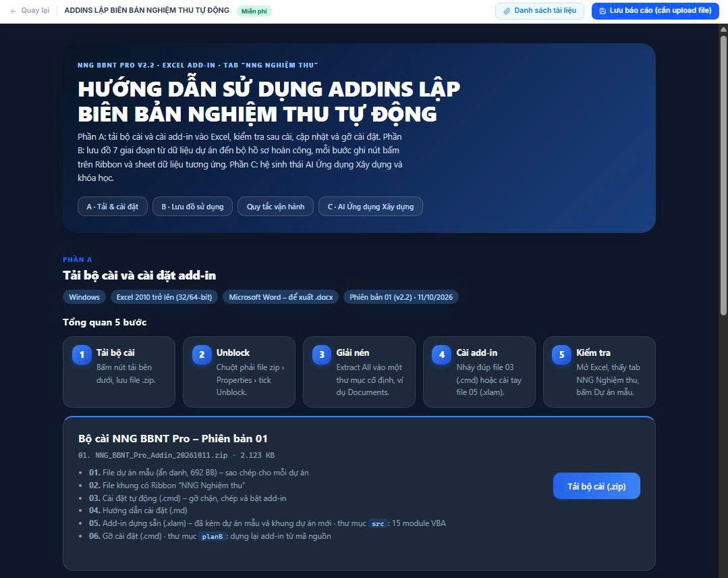
Task: Click the paperclip icon in Danh sách tài liệu
Action: pyautogui.click(x=507, y=11)
